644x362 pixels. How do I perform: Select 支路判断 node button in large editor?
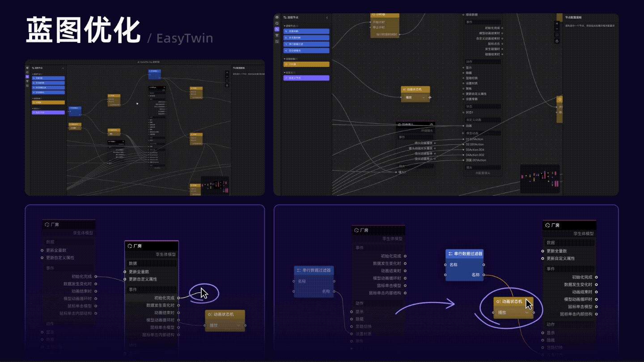(x=306, y=31)
